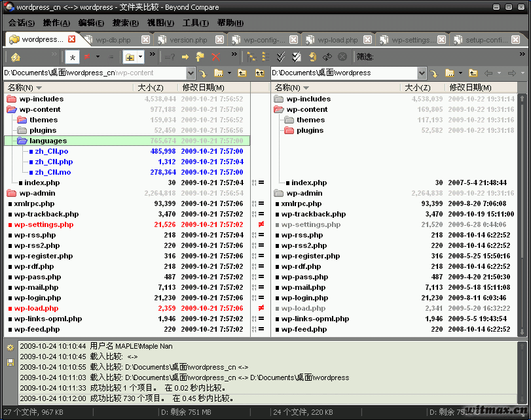Viewport: 531px width, 420px height.
Task: Toggle the red not-equal differences filter
Action: [x=87, y=57]
